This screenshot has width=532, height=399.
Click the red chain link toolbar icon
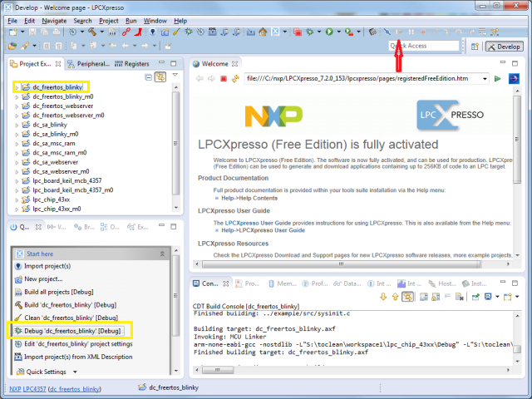[126, 32]
